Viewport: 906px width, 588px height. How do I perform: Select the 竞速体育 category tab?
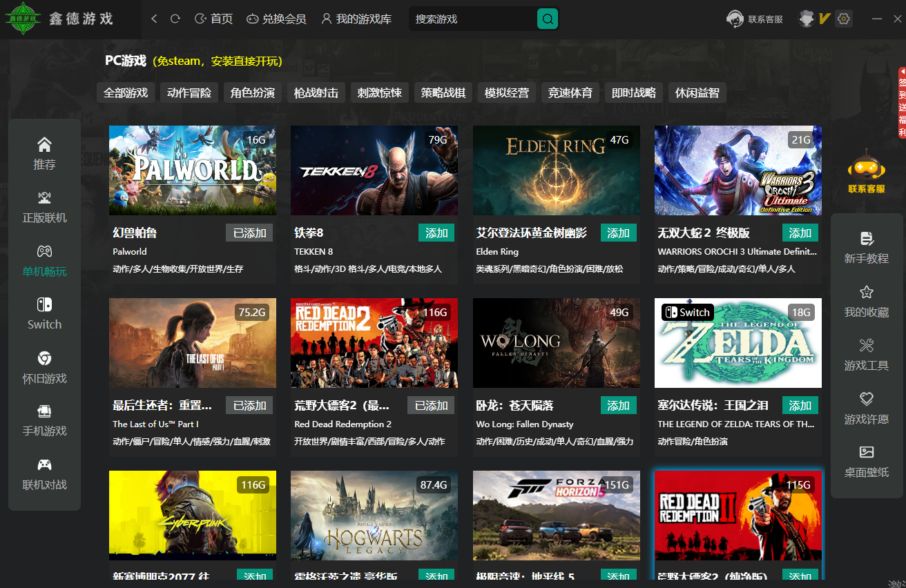[x=570, y=92]
